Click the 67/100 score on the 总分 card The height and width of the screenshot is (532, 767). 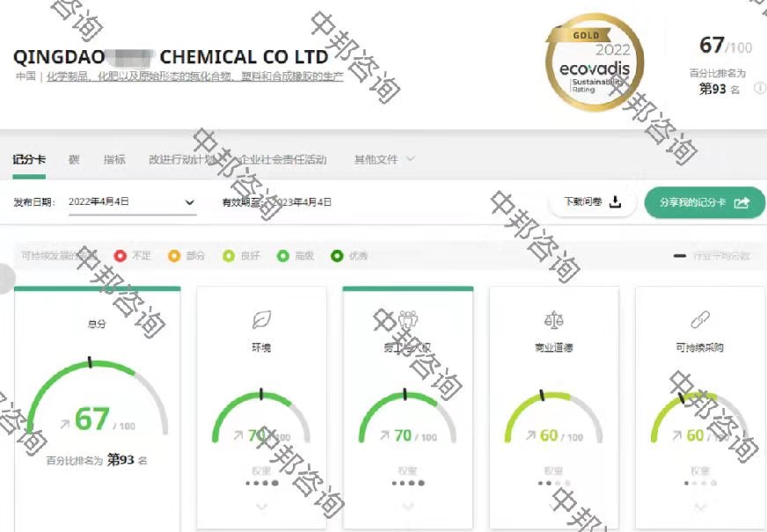106,419
